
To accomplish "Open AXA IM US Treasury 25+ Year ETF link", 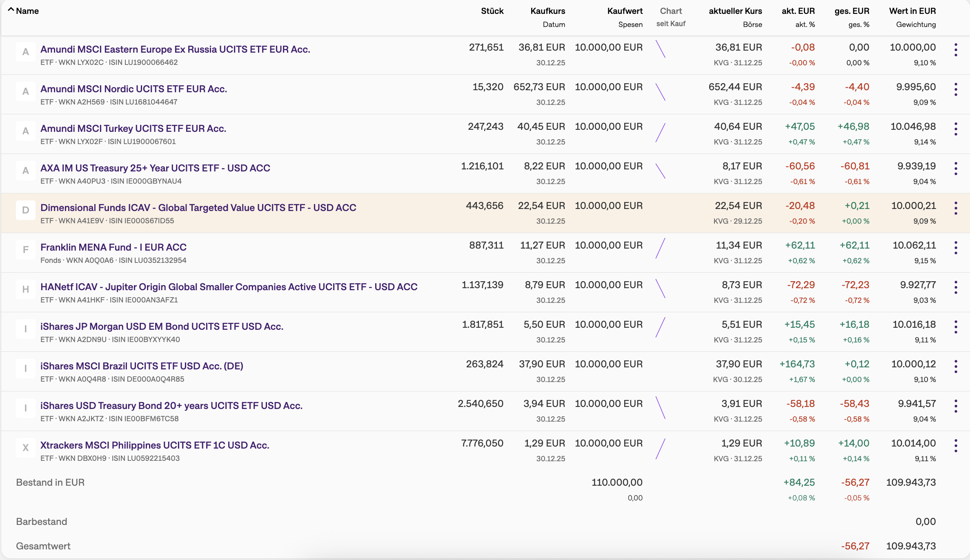I will (155, 168).
